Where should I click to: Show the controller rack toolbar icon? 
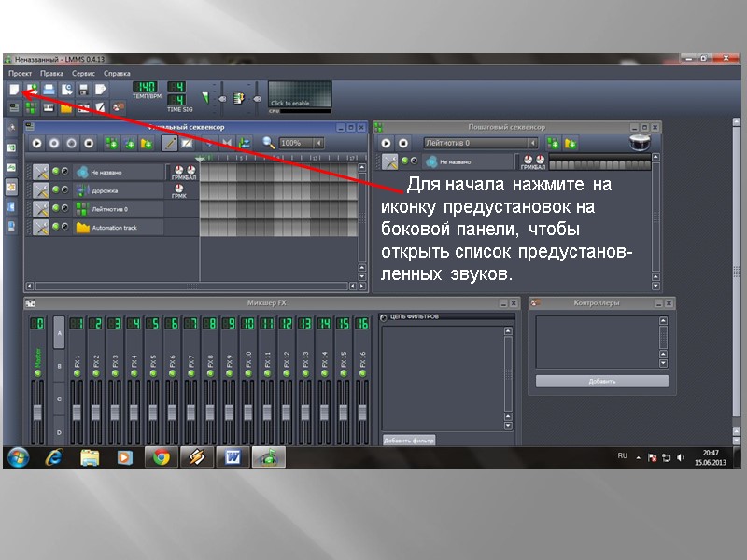pos(118,107)
